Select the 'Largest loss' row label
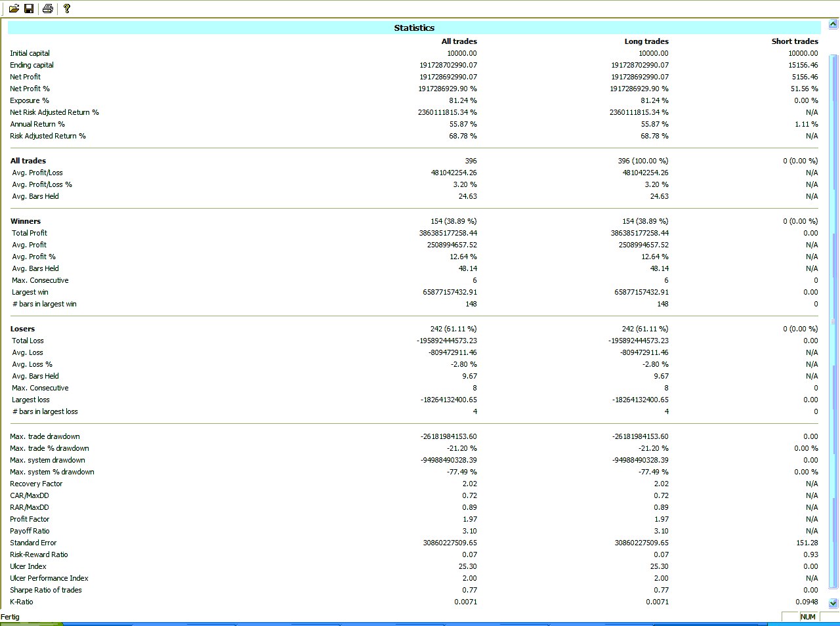 [31, 400]
